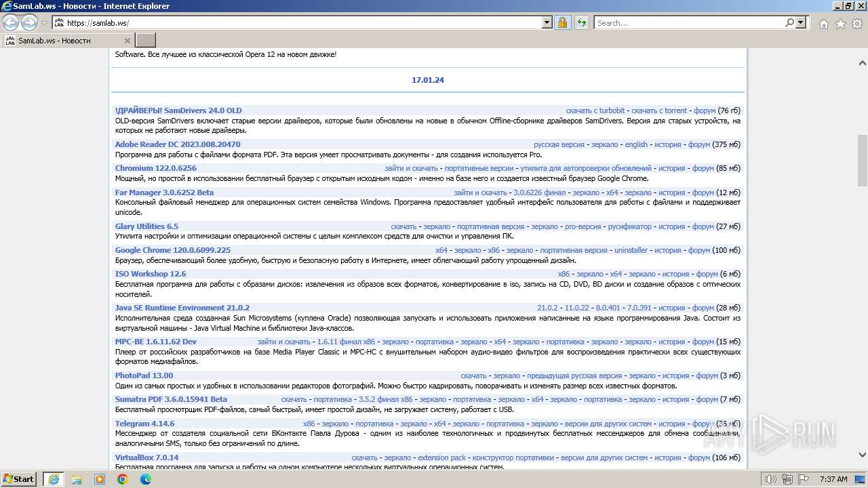Open the Glary Utilities 6.5 link

click(x=146, y=226)
